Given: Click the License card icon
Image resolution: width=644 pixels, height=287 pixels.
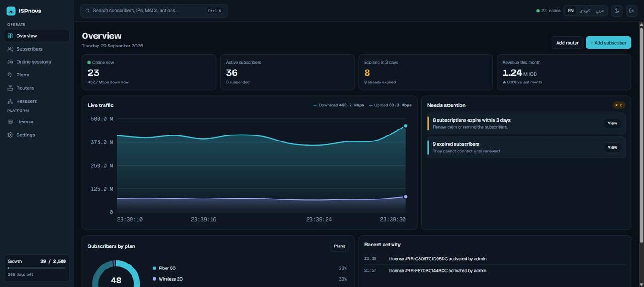Looking at the screenshot, I should click(10, 122).
